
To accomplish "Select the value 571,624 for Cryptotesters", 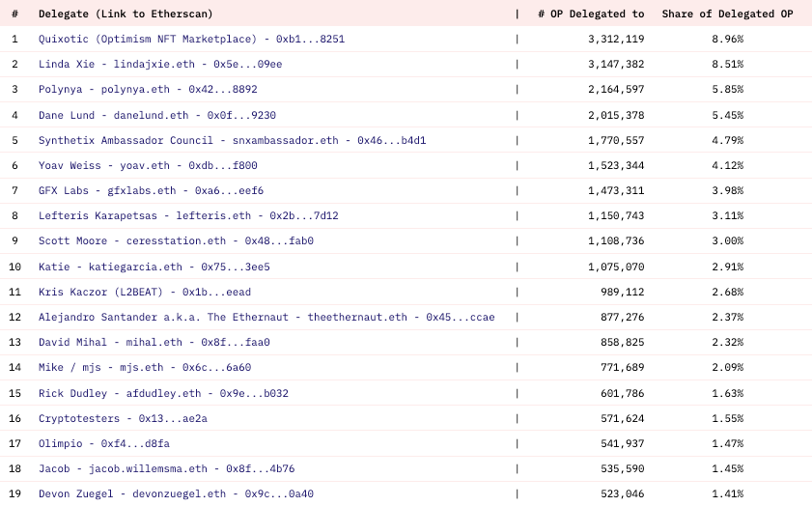I will click(623, 418).
